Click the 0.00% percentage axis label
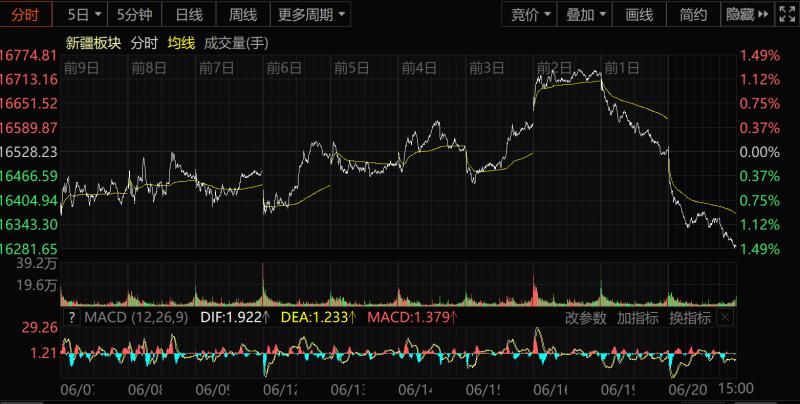This screenshot has width=800, height=404. coord(760,152)
